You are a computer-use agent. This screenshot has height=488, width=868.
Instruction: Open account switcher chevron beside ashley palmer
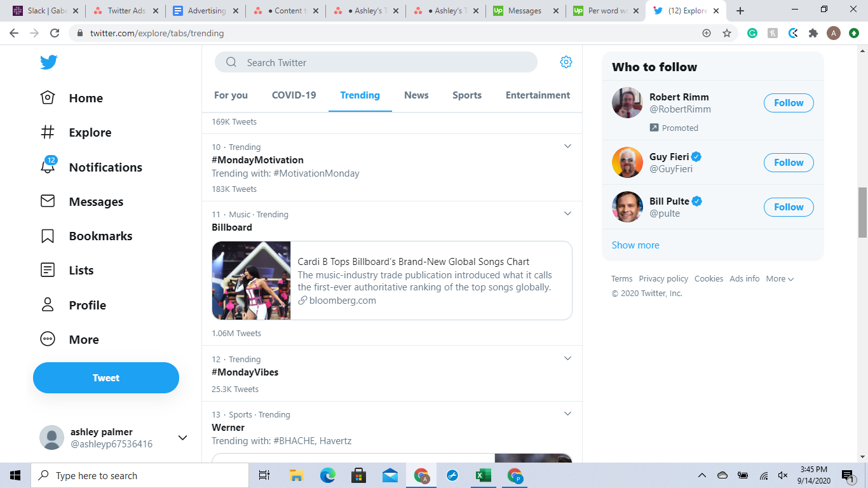pyautogui.click(x=182, y=438)
